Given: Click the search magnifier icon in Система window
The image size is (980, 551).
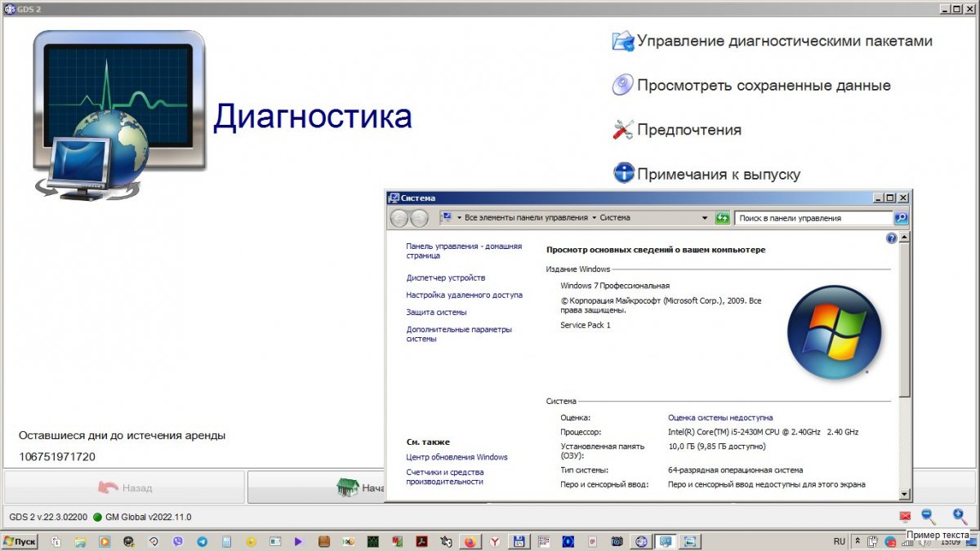Looking at the screenshot, I should click(901, 218).
